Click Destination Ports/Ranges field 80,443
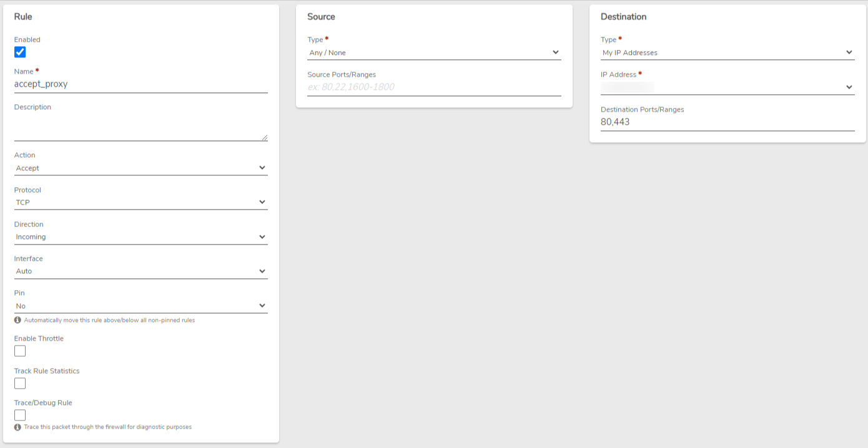The width and height of the screenshot is (868, 448). tap(727, 122)
